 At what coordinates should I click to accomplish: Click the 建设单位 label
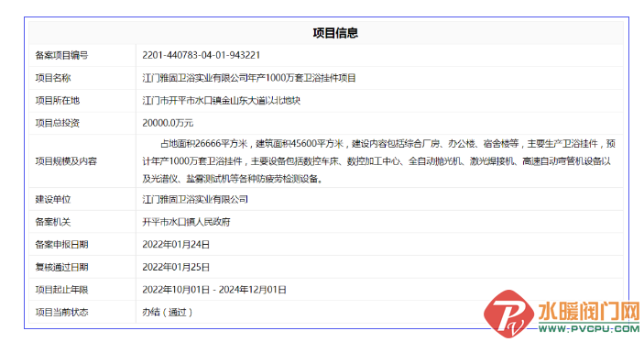coord(53,199)
